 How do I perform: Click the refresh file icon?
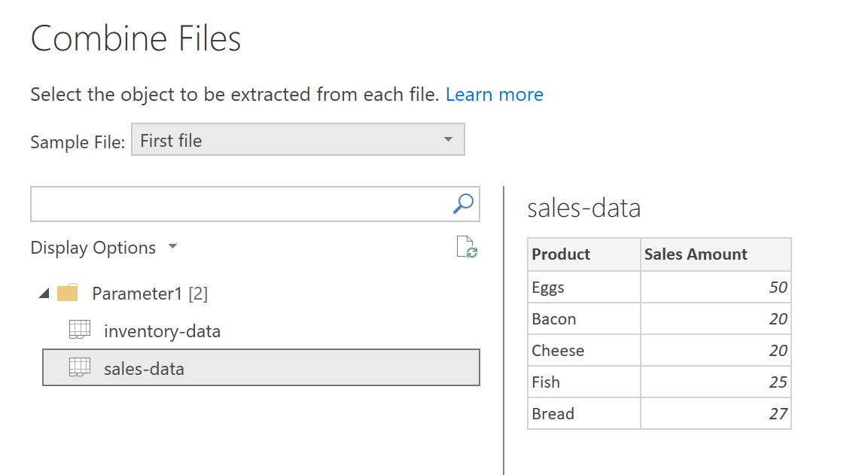pos(467,248)
